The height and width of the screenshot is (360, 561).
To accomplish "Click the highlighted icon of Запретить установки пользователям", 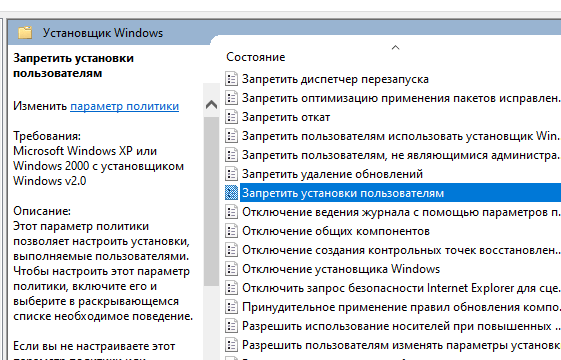I will pyautogui.click(x=231, y=193).
